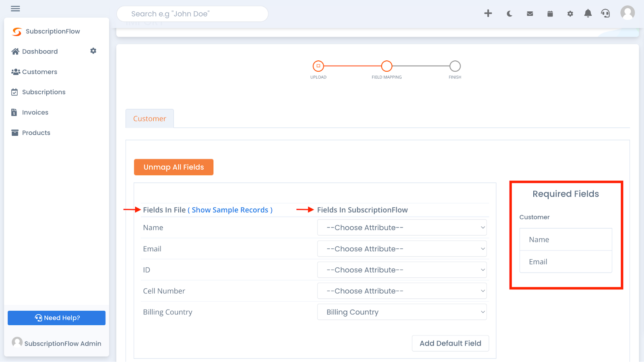Click the Cell Number file field label
The height and width of the screenshot is (362, 644).
[164, 291]
